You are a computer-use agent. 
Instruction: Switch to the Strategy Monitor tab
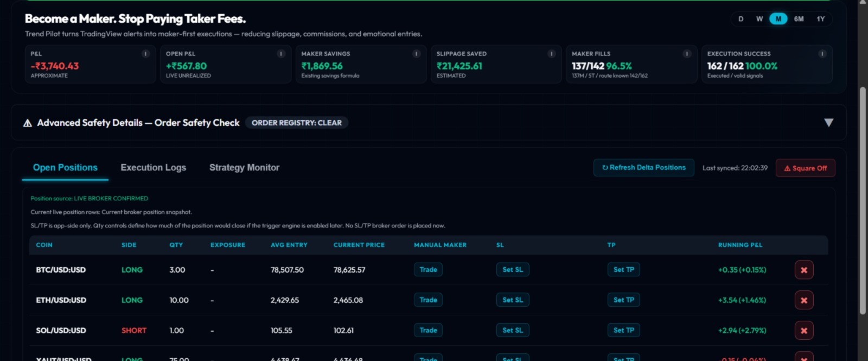point(244,168)
